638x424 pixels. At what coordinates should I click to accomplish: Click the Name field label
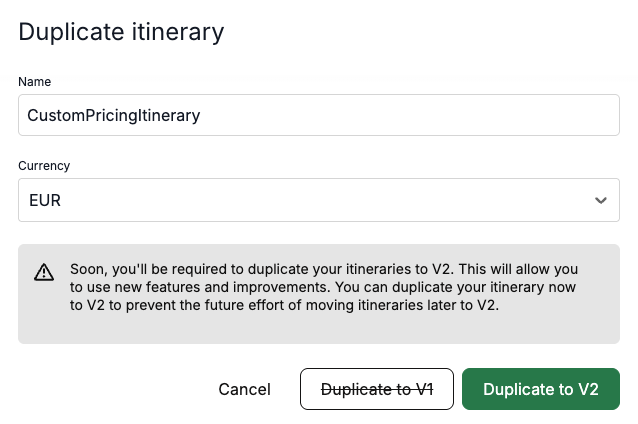[35, 82]
